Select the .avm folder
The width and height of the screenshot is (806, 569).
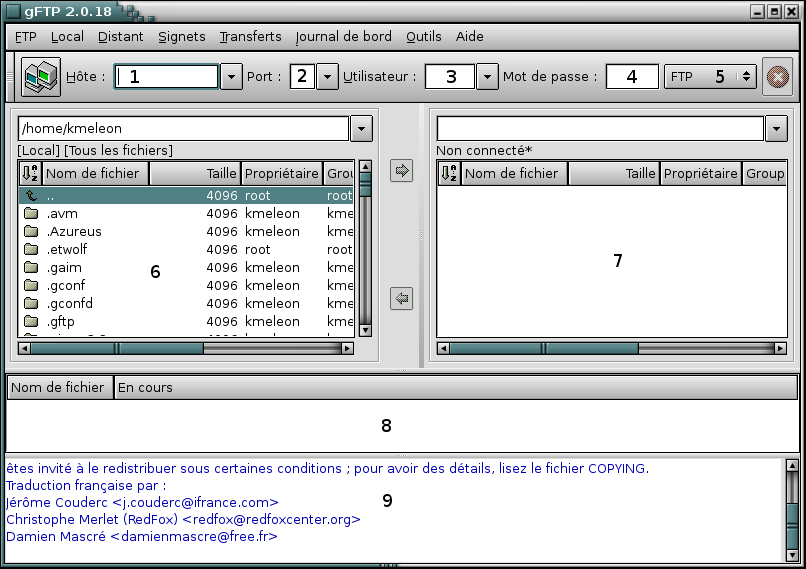pyautogui.click(x=186, y=213)
